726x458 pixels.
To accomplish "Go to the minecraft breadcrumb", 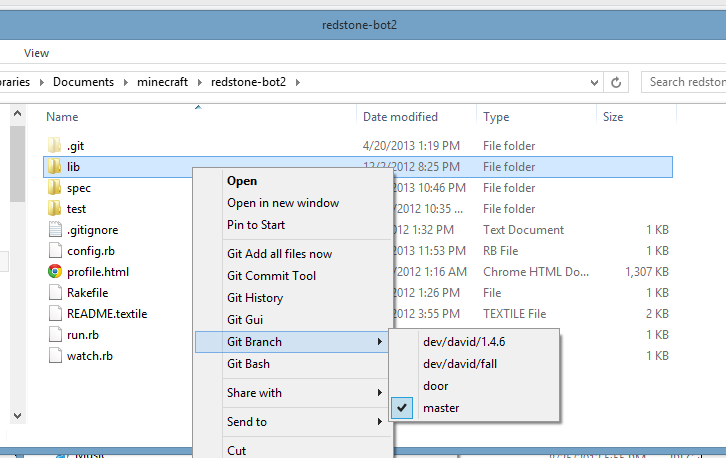I will tap(163, 82).
